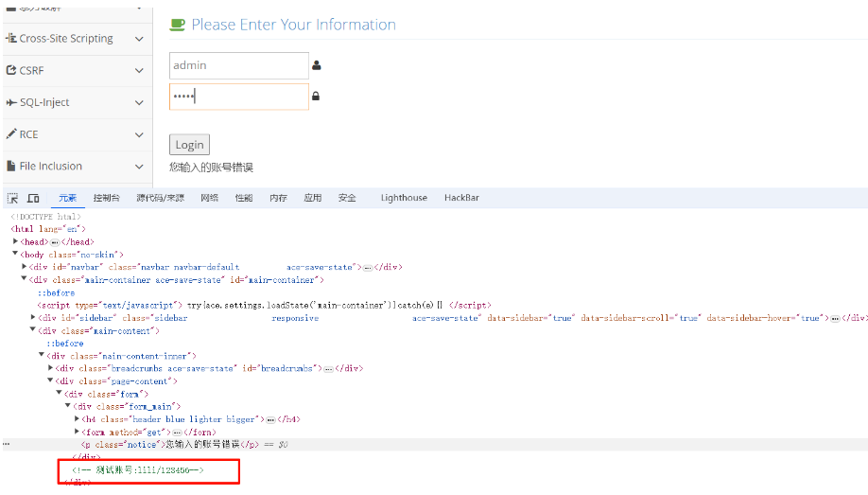Click the 'Please Enter Your Information' heading

(x=293, y=25)
